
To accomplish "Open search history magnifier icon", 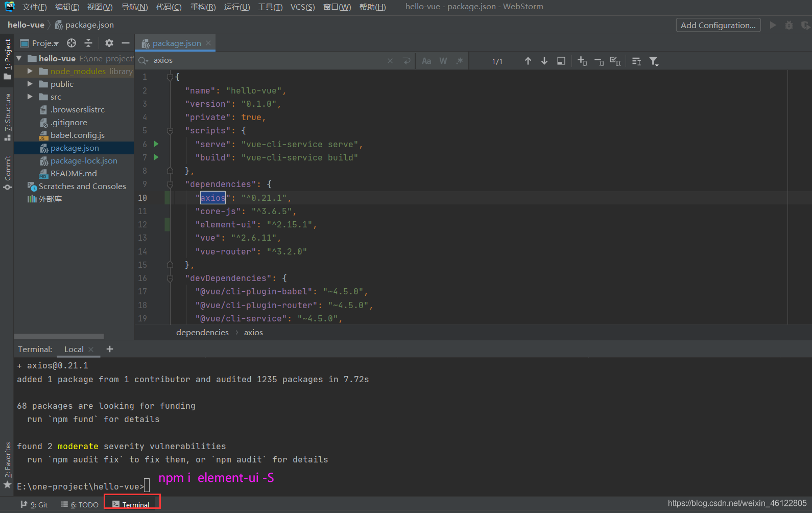I will coord(144,61).
